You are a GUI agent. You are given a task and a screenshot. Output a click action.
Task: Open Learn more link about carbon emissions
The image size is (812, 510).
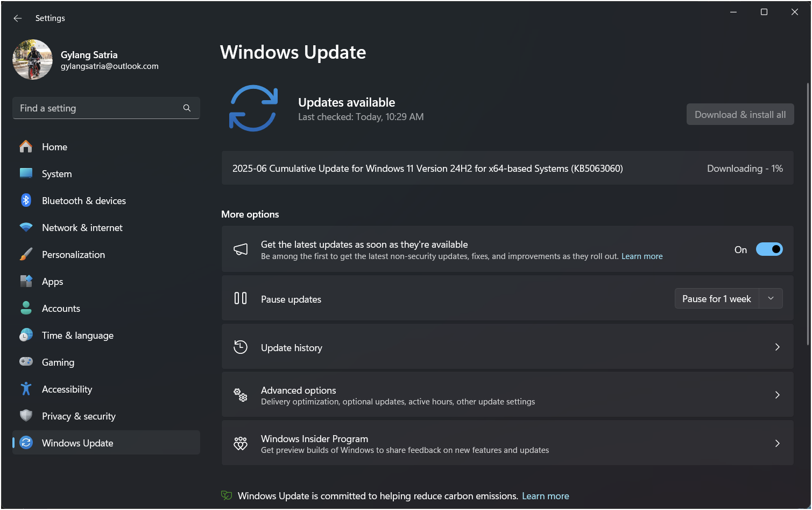[545, 496]
